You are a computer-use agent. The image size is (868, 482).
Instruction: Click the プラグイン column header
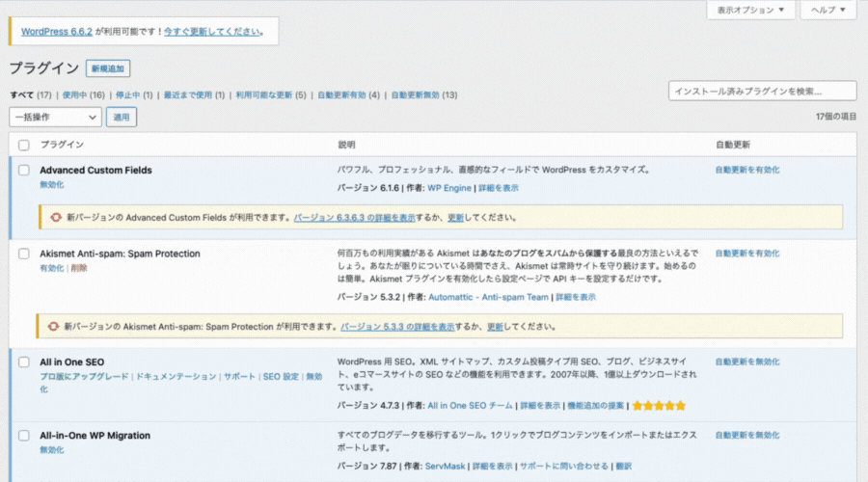click(62, 145)
